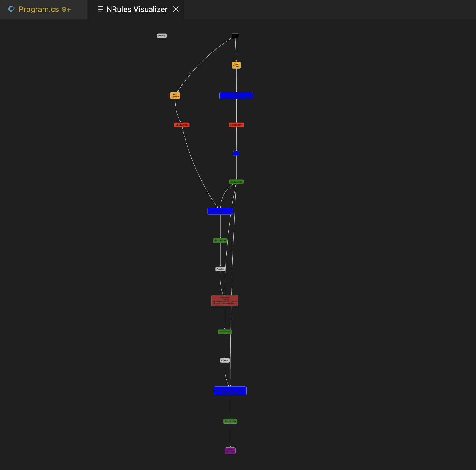Click the orange Type Account node

(x=175, y=95)
